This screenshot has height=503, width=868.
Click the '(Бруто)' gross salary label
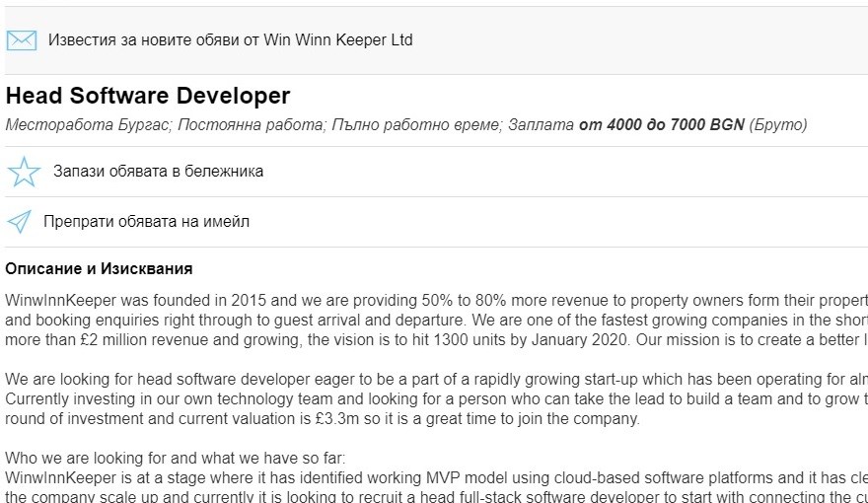[x=778, y=125]
